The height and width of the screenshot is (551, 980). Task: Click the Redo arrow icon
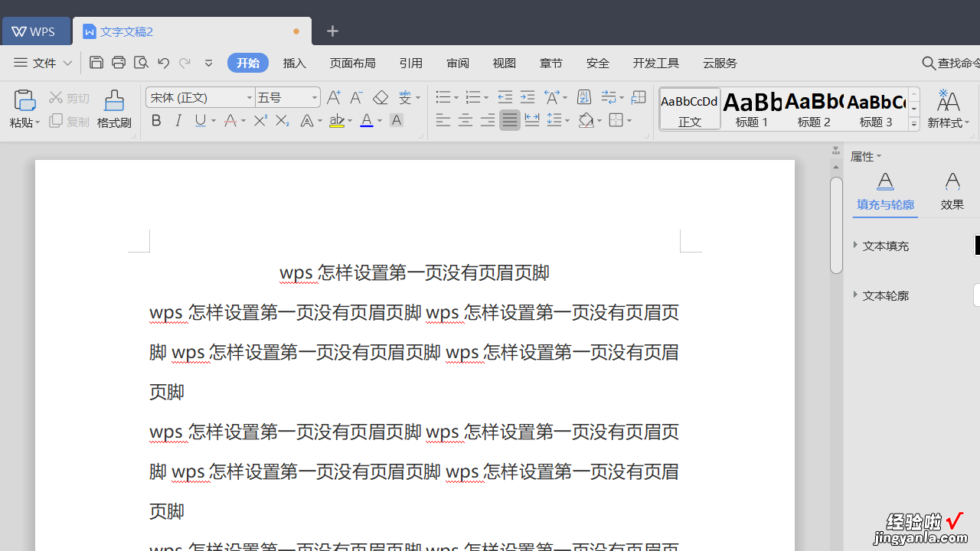click(x=185, y=63)
